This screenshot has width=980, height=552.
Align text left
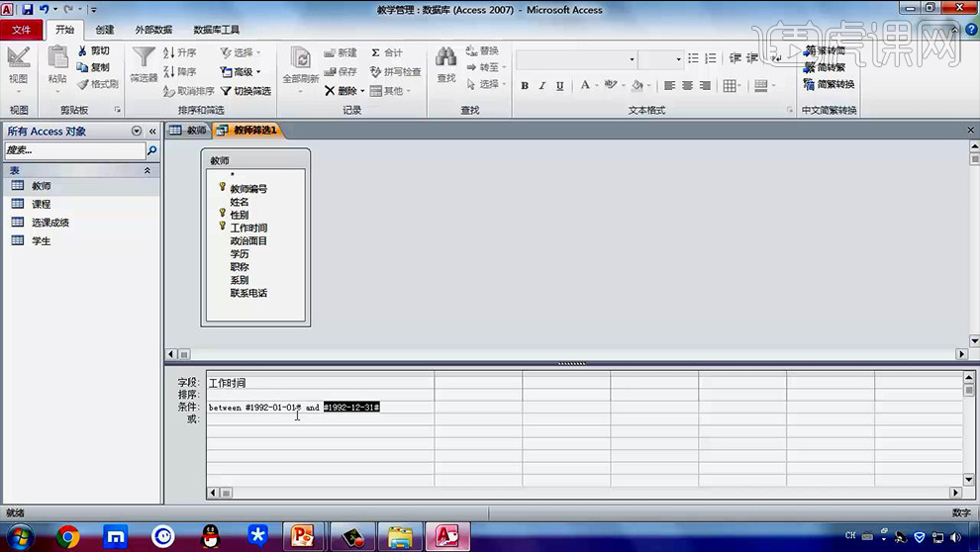pos(669,85)
